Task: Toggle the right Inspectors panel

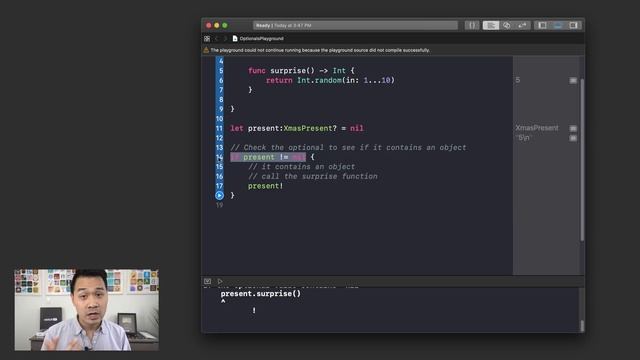Action: (573, 25)
